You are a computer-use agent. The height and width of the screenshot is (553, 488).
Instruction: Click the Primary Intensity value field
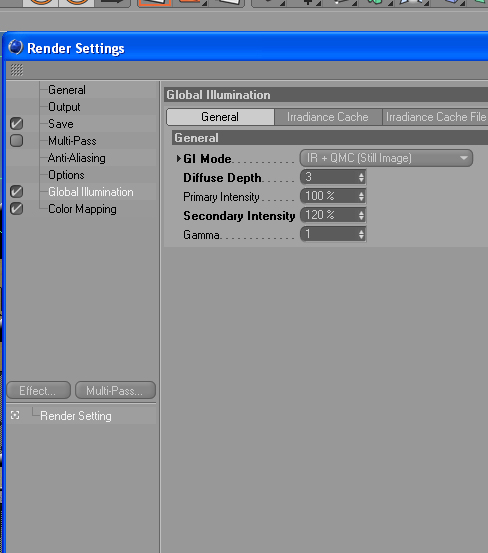328,196
